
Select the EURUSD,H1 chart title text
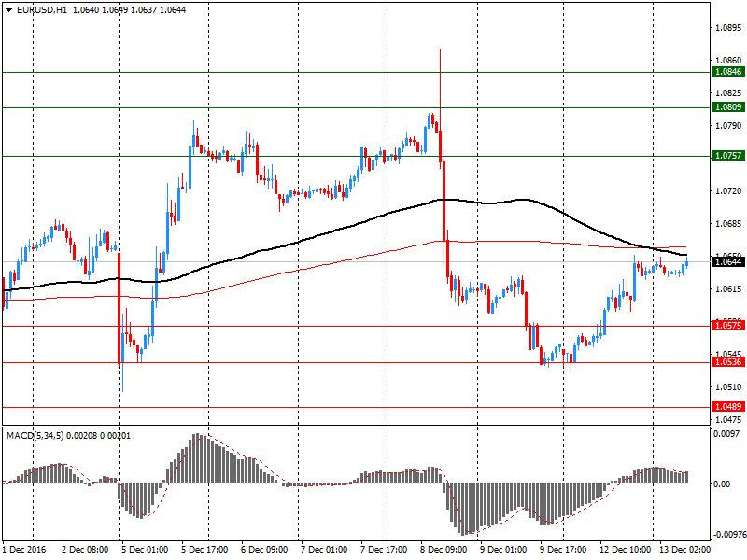pos(42,10)
